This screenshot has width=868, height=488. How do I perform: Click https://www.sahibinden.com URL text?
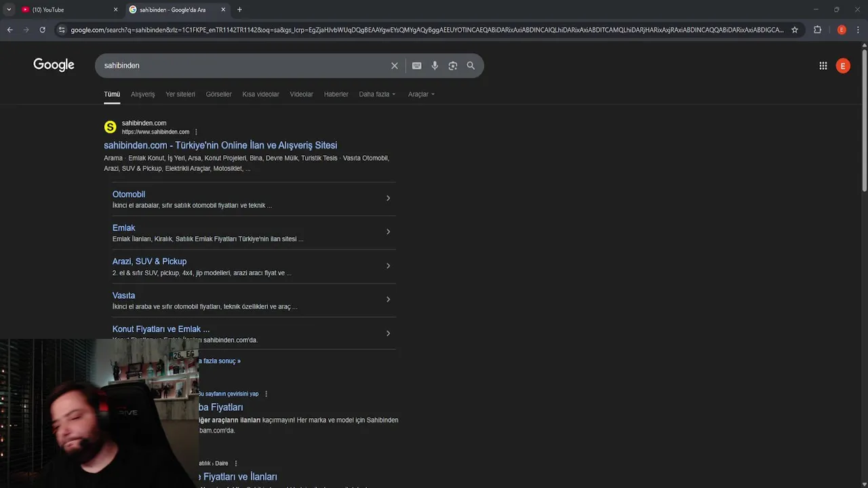click(155, 132)
